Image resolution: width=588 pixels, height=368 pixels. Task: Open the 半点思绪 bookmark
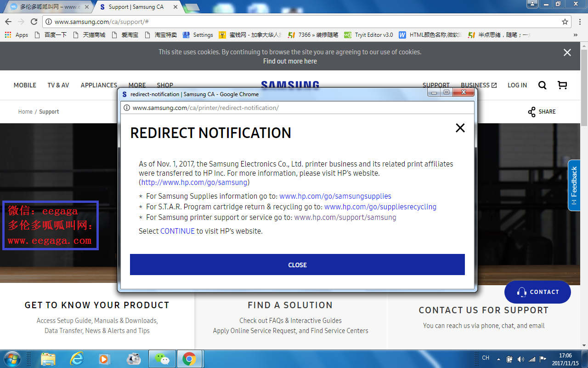500,35
